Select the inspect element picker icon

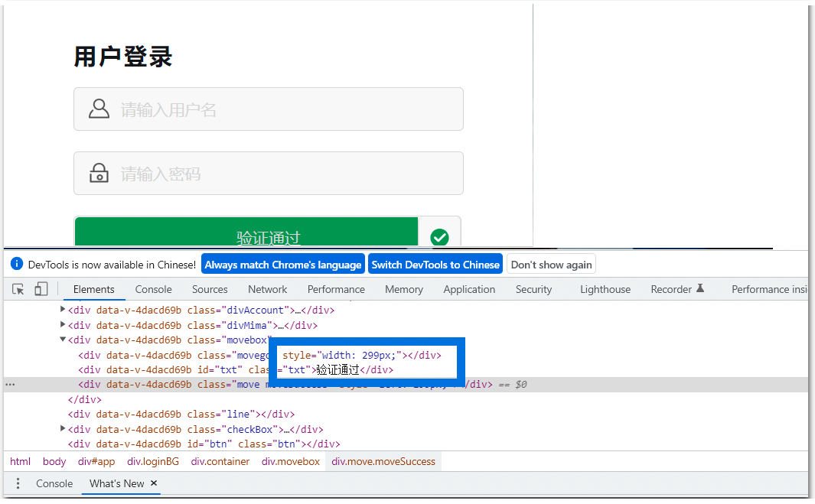(x=18, y=289)
